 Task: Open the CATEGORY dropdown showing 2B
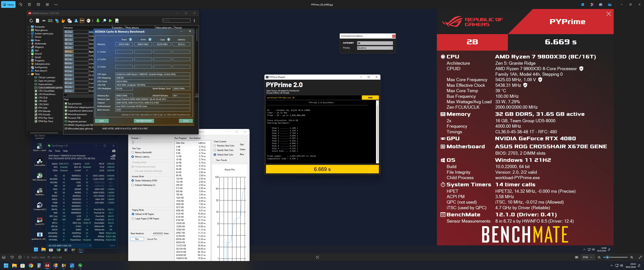click(x=375, y=43)
